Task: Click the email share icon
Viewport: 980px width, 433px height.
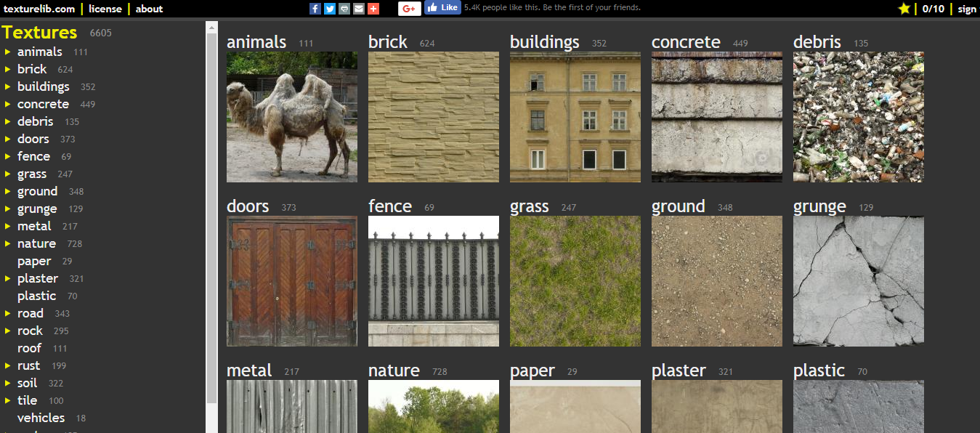Action: pyautogui.click(x=359, y=9)
